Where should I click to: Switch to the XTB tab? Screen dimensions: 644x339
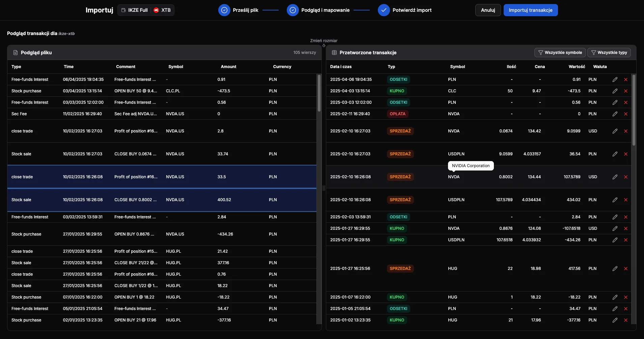click(162, 10)
